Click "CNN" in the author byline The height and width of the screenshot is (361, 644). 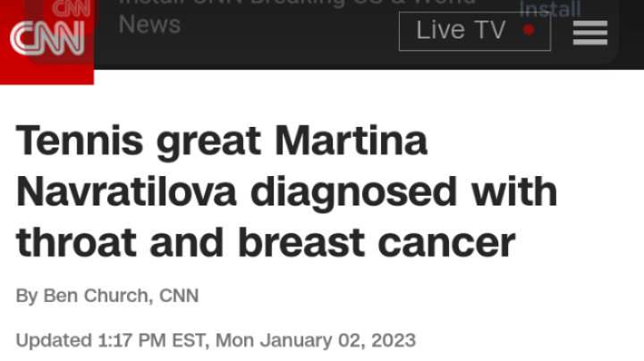tap(179, 296)
